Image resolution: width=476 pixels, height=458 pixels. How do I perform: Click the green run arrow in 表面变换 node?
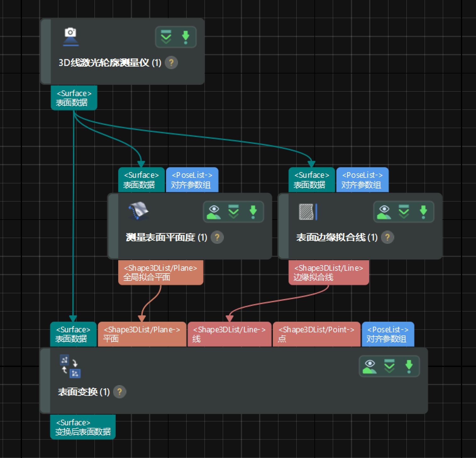click(409, 366)
